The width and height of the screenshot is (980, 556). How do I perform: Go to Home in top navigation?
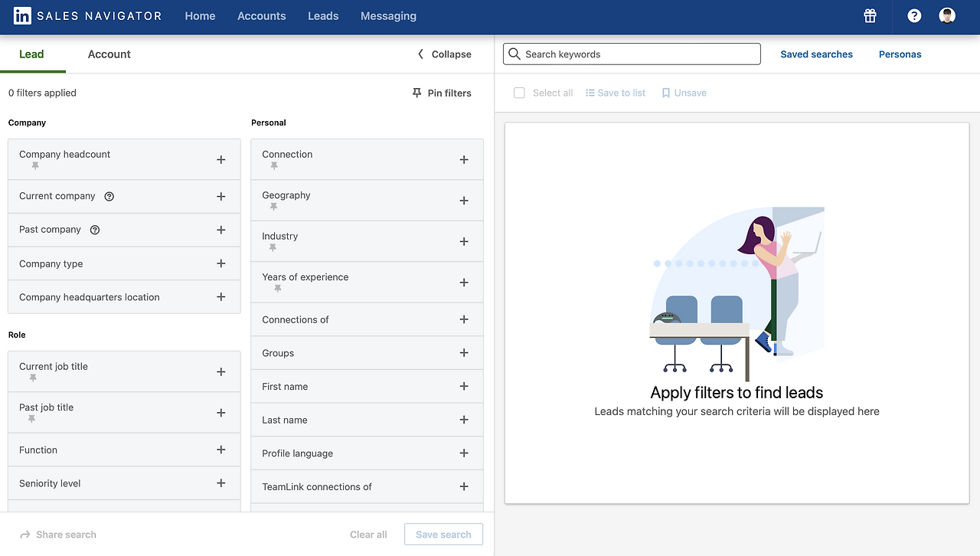[x=200, y=16]
